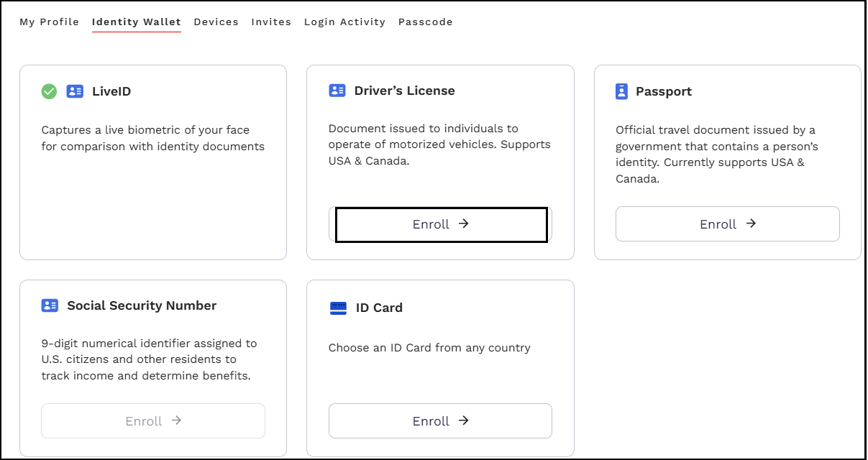Click the arrow in Passport Enroll button
This screenshot has width=868, height=460.
pos(751,224)
